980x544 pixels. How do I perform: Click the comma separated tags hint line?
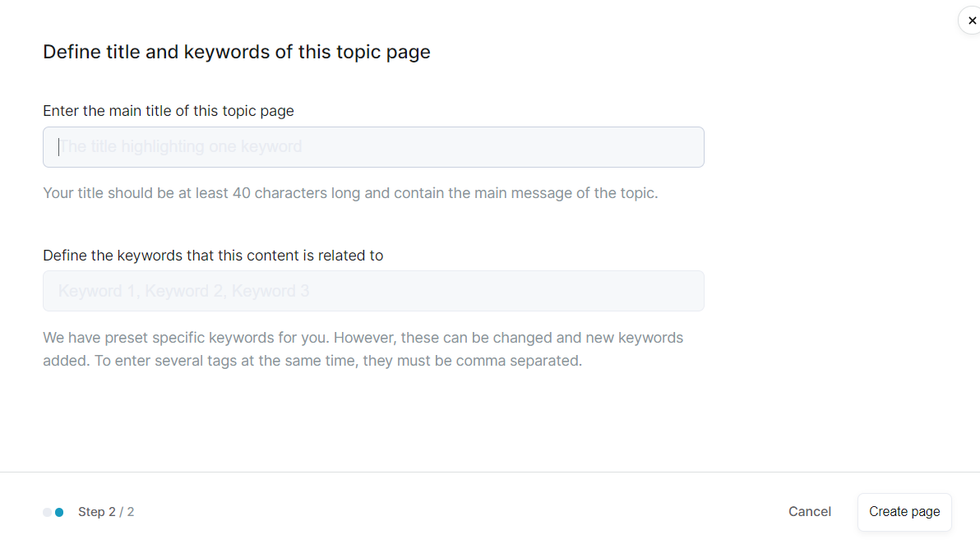click(x=312, y=361)
